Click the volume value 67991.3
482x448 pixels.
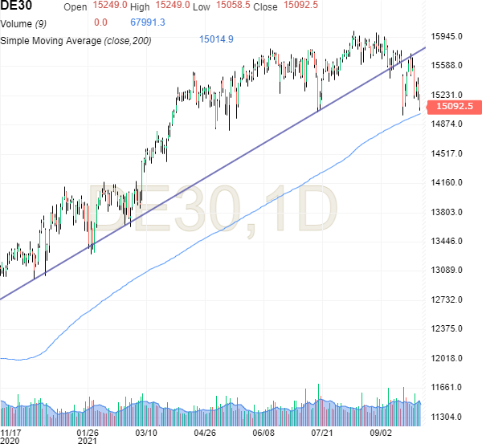[146, 22]
